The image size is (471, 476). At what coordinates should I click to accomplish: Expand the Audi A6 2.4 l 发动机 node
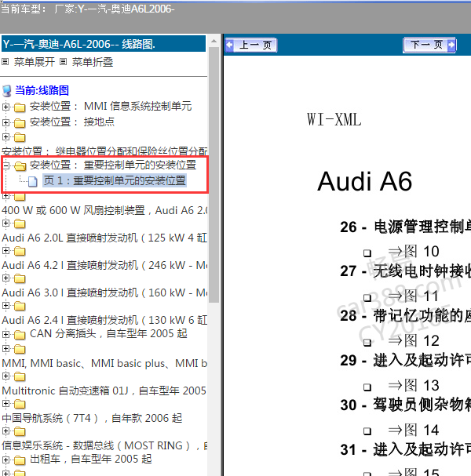point(5,305)
